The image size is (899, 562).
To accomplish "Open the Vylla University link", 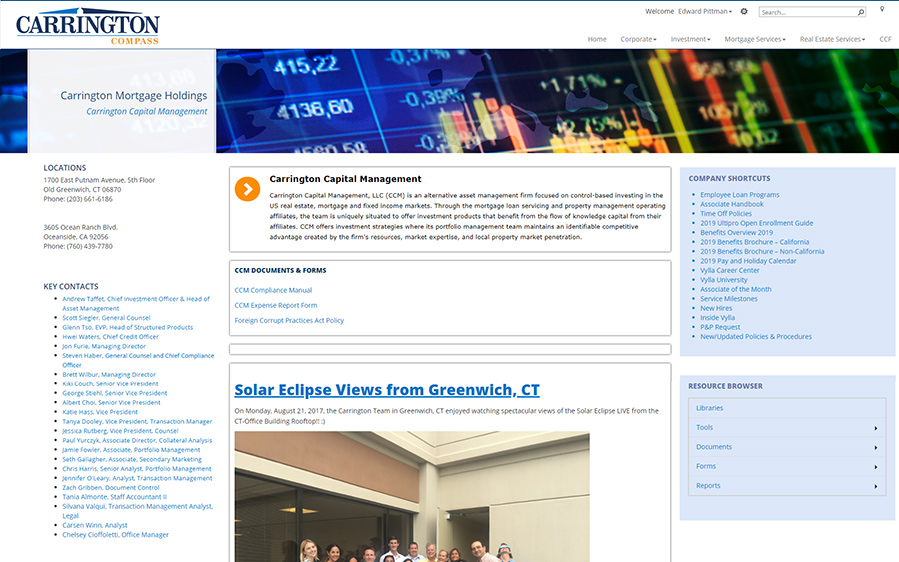I will tap(724, 280).
